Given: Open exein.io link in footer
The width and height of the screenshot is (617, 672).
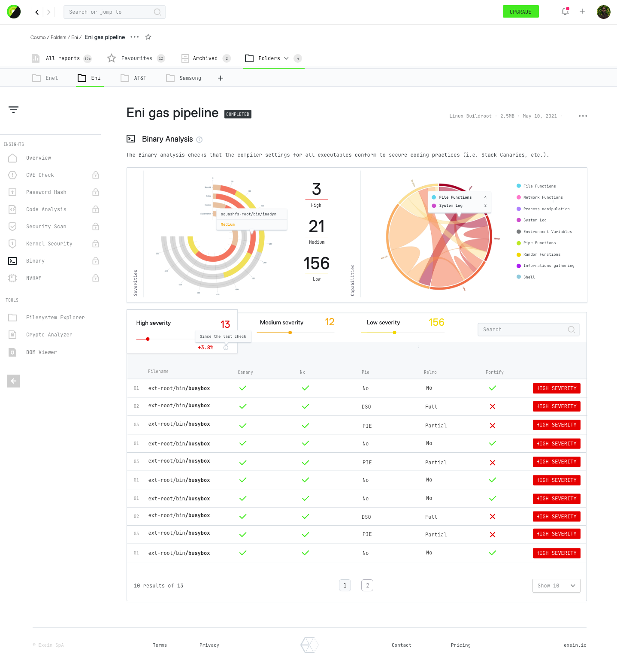Looking at the screenshot, I should click(x=575, y=645).
